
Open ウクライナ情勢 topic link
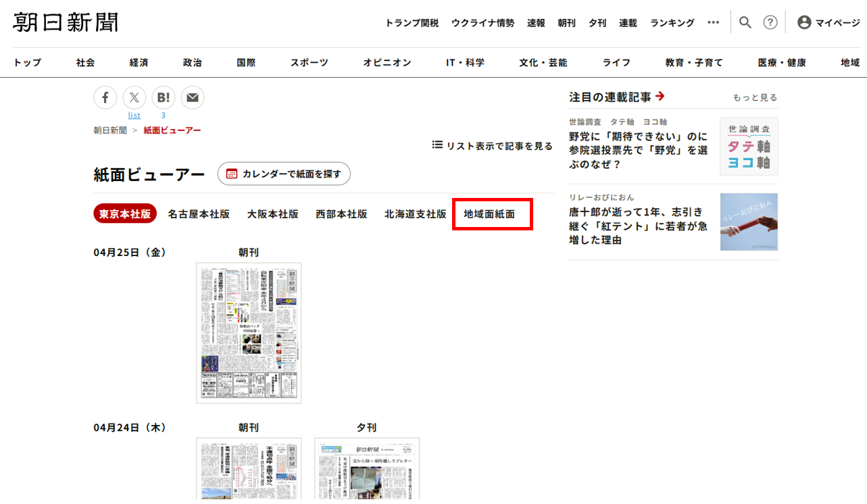pos(483,23)
